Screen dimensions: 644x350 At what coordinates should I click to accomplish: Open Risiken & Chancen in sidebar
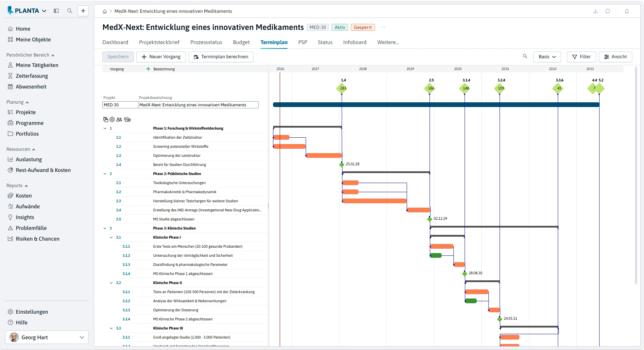point(37,239)
